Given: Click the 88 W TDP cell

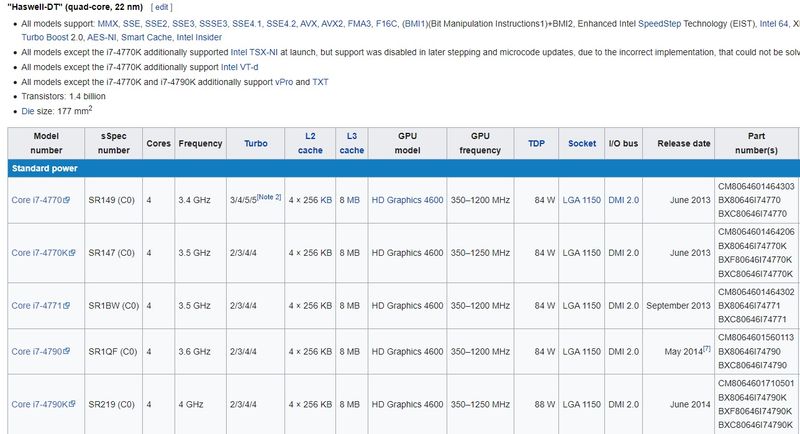Looking at the screenshot, I should [x=536, y=404].
